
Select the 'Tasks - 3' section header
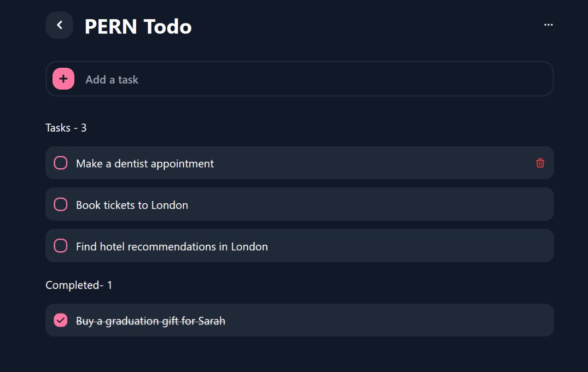click(x=66, y=127)
